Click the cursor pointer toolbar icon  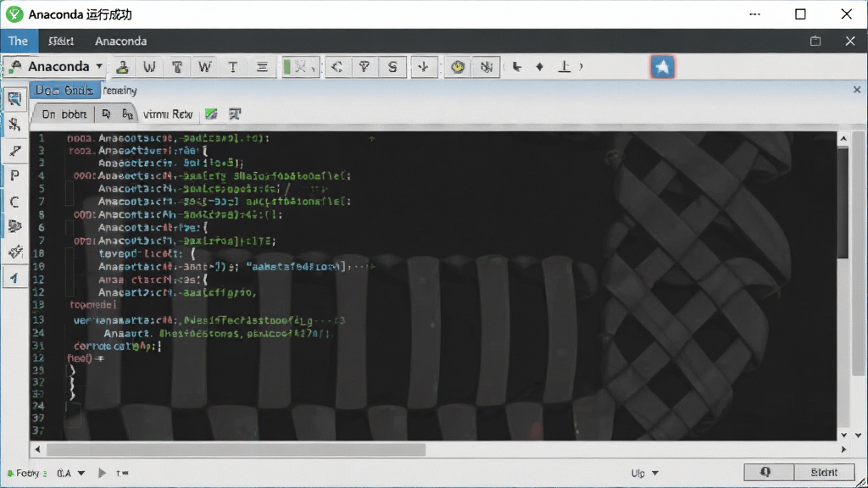516,67
